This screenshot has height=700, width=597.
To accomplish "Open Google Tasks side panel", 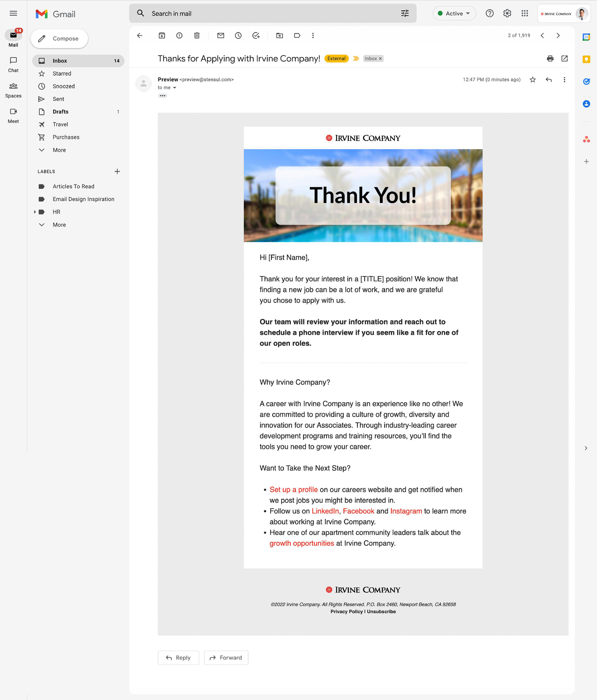I will pyautogui.click(x=586, y=81).
